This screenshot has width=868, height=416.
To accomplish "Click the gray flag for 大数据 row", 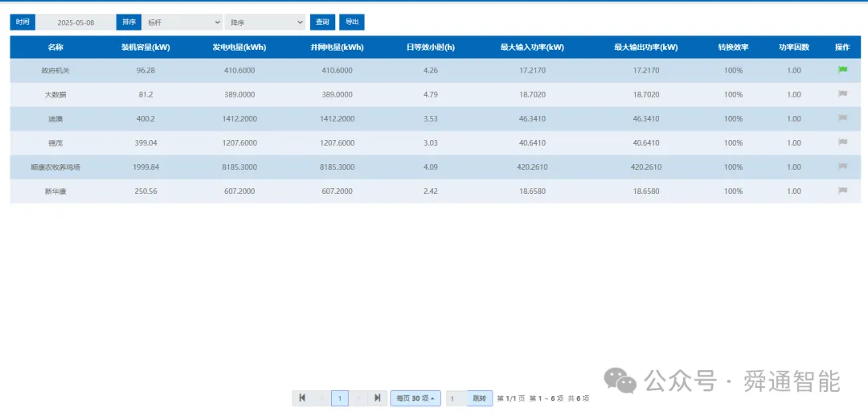I will (842, 94).
